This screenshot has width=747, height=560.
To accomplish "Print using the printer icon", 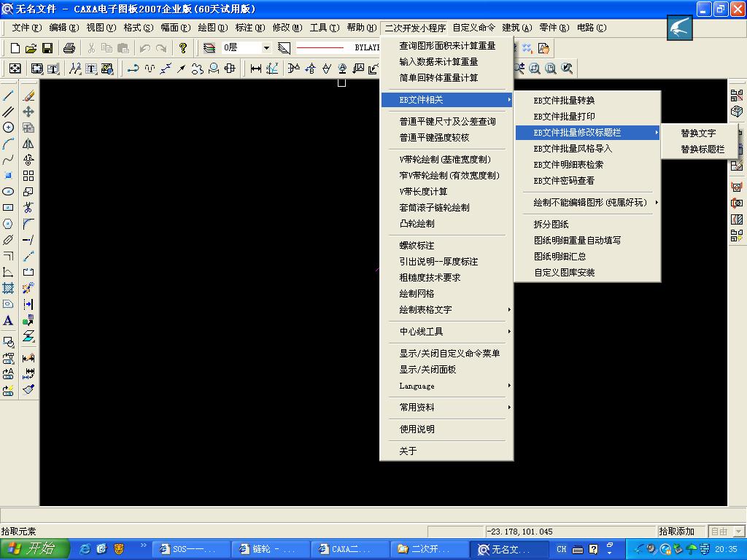I will [69, 47].
